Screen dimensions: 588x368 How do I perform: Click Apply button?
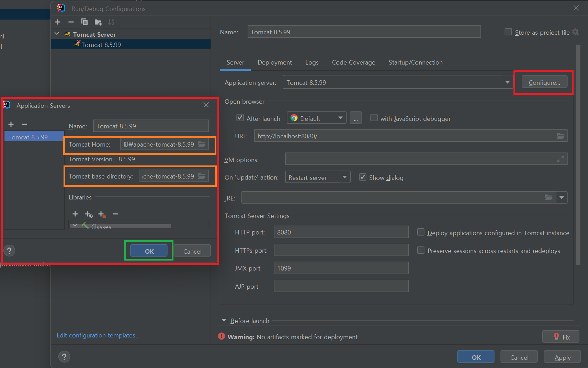[562, 357]
